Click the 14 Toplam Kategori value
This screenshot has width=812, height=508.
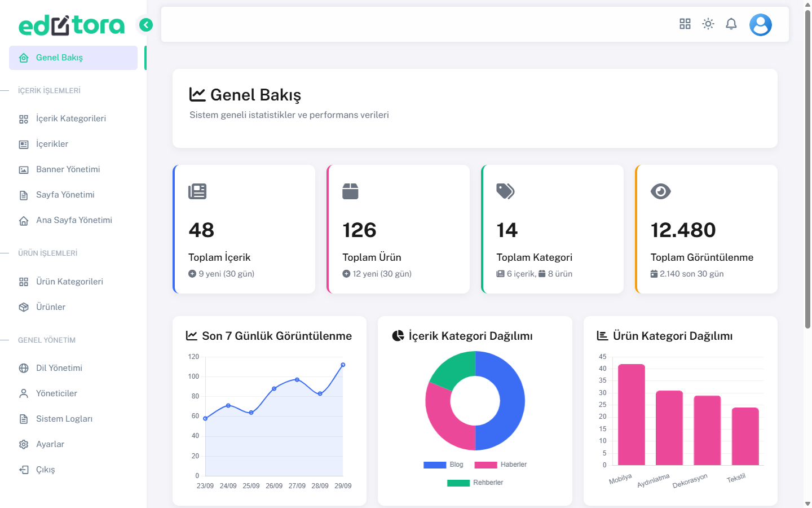click(x=507, y=230)
